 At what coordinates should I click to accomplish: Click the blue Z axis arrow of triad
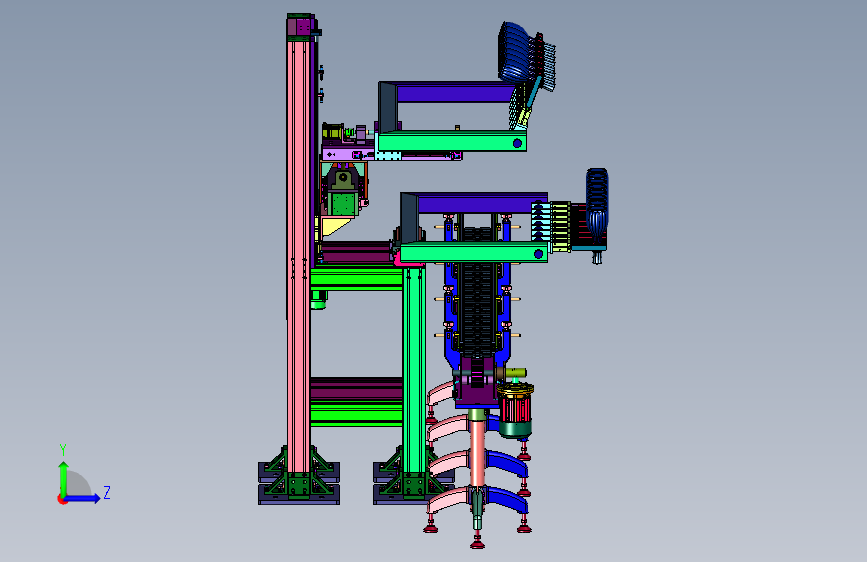(82, 498)
